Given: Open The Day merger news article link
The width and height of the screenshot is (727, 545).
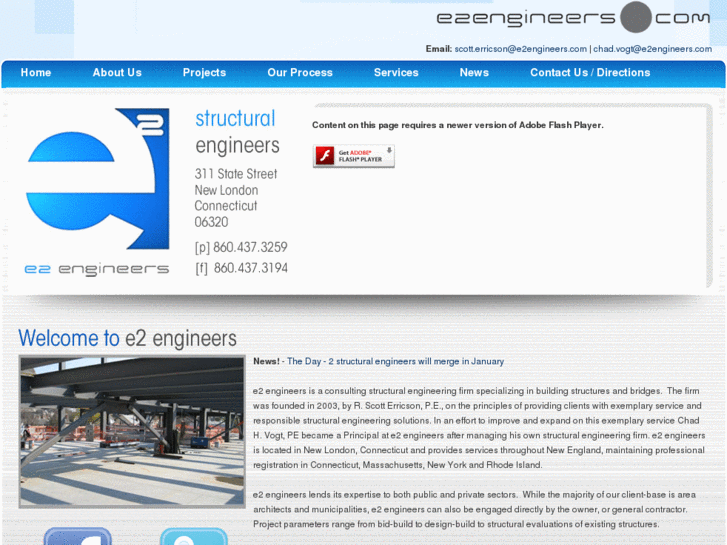Looking at the screenshot, I should (x=395, y=361).
